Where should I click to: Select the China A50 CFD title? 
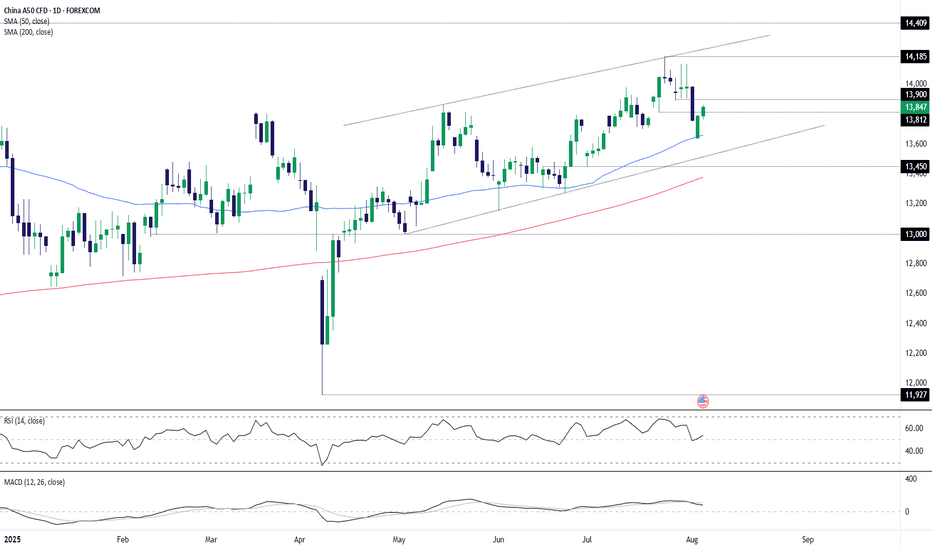tap(52, 11)
